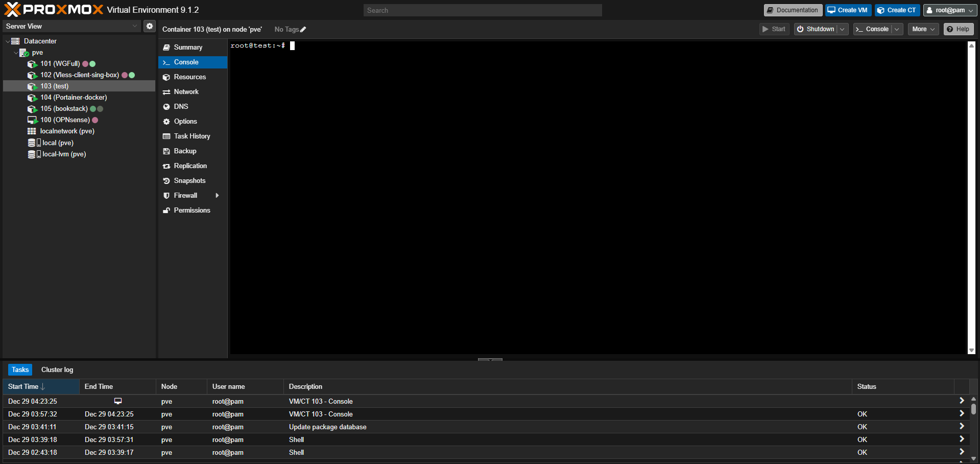Image resolution: width=980 pixels, height=464 pixels.
Task: Click the Snapshots history icon
Action: (166, 181)
